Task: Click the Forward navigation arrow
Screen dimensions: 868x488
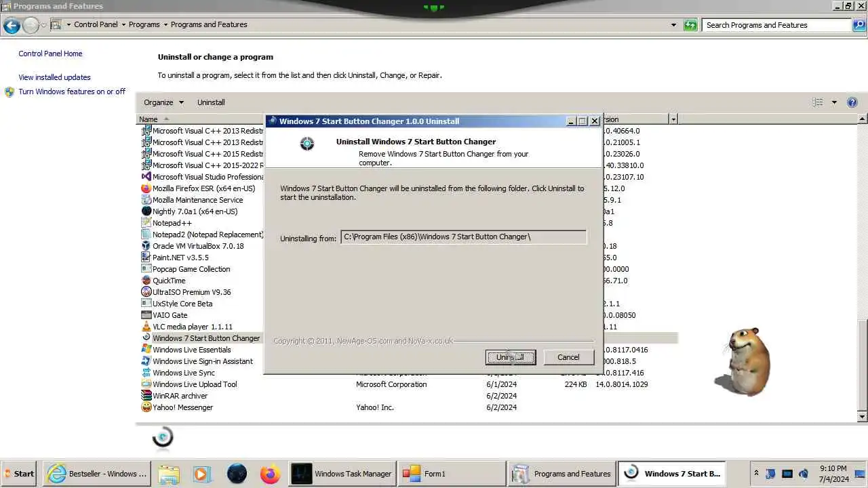Action: (31, 25)
